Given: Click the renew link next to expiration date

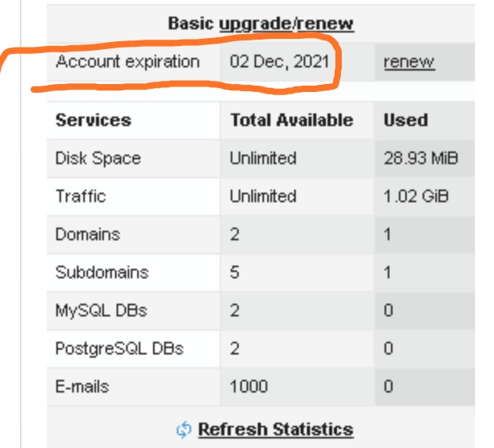Looking at the screenshot, I should [x=408, y=62].
